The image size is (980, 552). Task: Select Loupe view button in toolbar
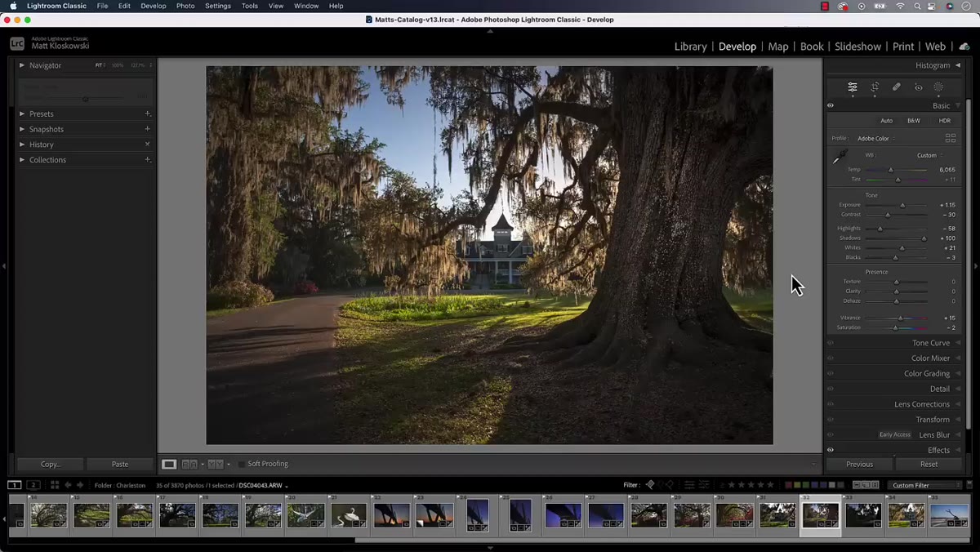[169, 464]
